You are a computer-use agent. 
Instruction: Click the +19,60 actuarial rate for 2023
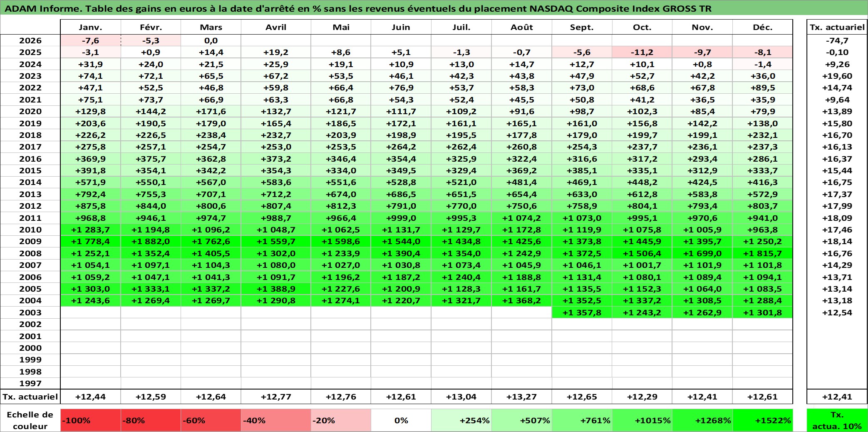[837, 76]
